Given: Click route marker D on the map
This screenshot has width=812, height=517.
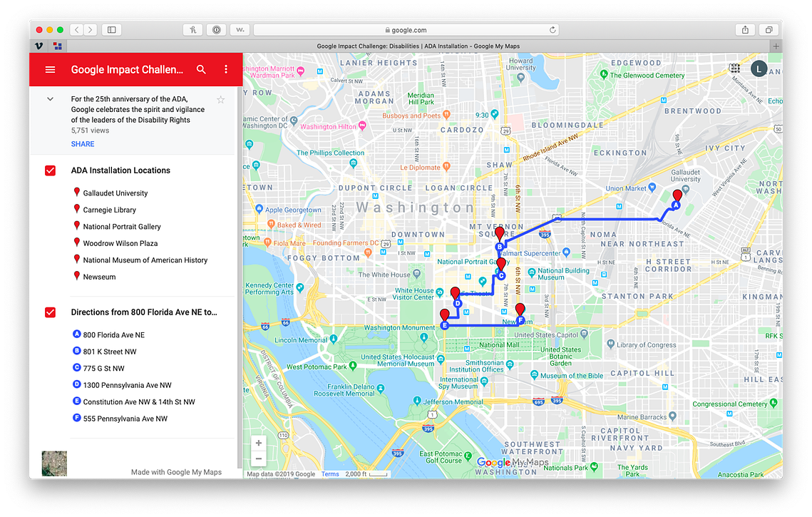Looking at the screenshot, I should tap(457, 304).
